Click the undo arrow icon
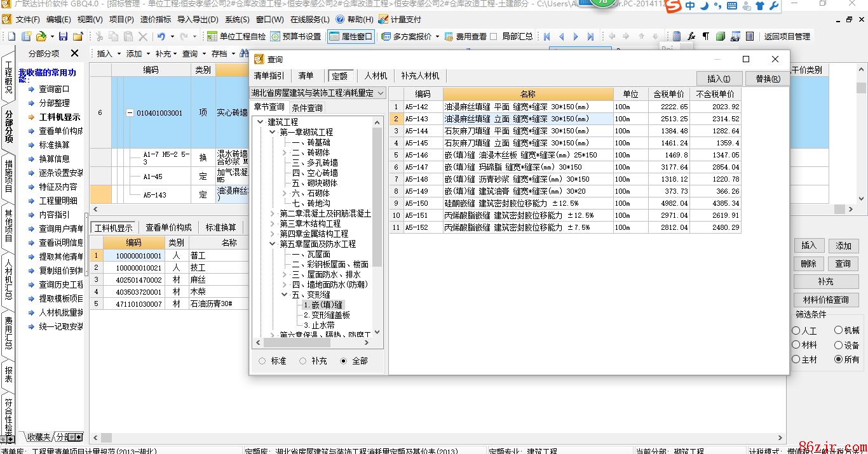 pyautogui.click(x=161, y=37)
